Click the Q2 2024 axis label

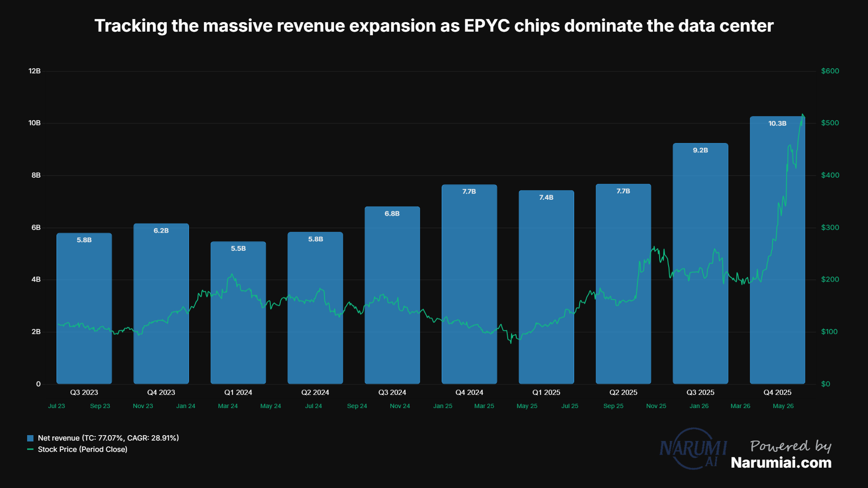(316, 393)
